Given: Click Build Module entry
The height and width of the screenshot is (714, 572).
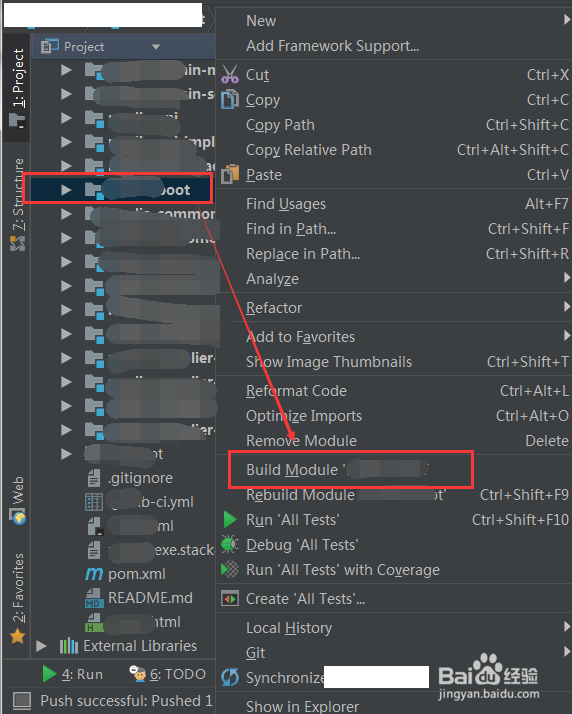Looking at the screenshot, I should [x=393, y=469].
